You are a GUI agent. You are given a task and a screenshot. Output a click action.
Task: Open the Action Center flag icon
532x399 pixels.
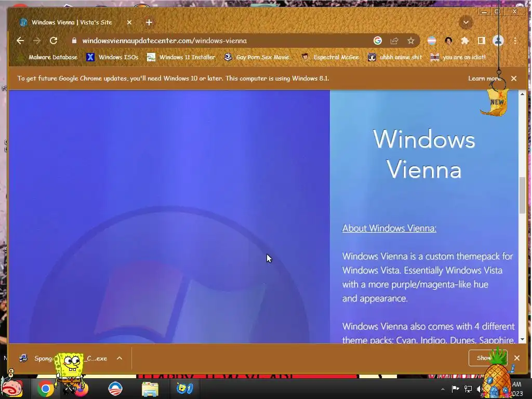(x=455, y=389)
